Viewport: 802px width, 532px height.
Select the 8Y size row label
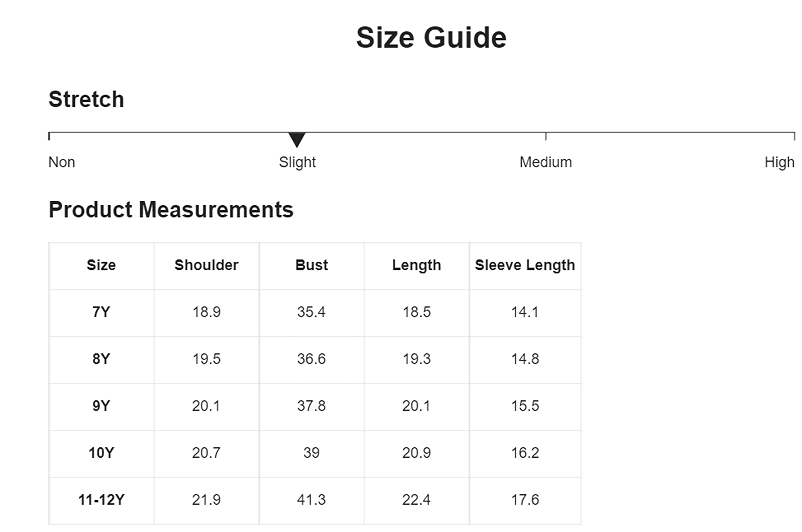pyautogui.click(x=101, y=359)
